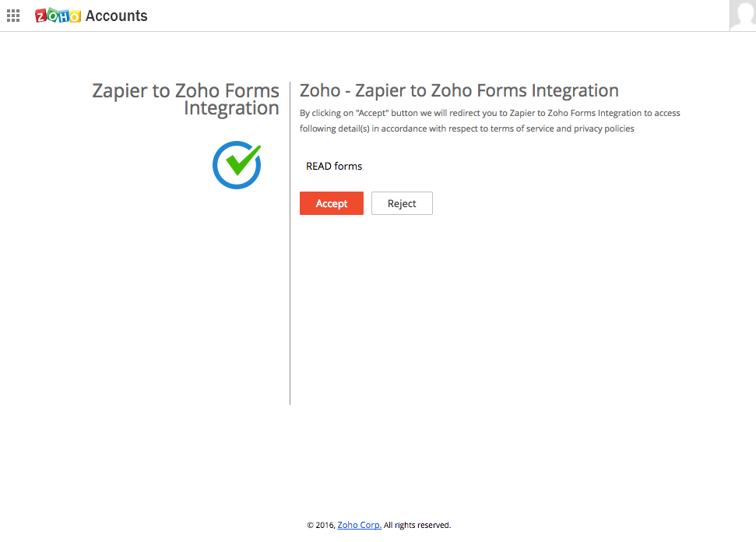Click the Accounts header title
Screen dimensions: 756x542
coord(116,16)
